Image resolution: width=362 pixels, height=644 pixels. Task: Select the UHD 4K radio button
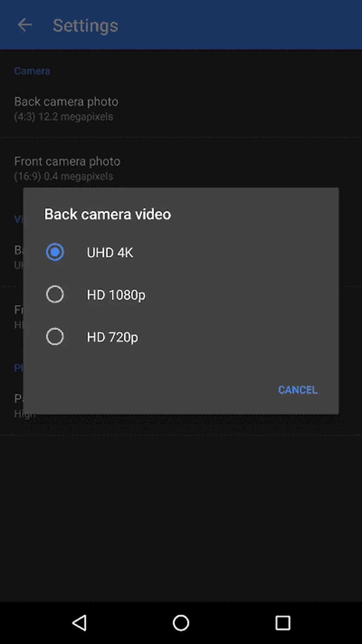55,252
